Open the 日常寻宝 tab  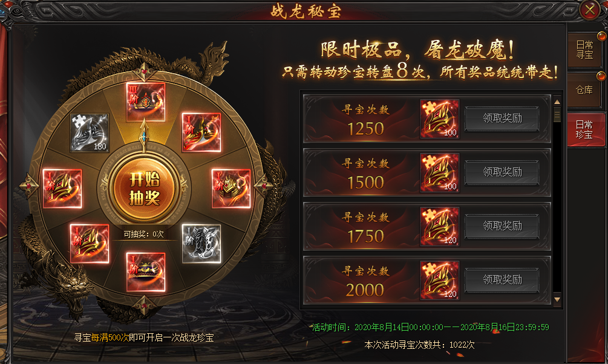tap(584, 50)
